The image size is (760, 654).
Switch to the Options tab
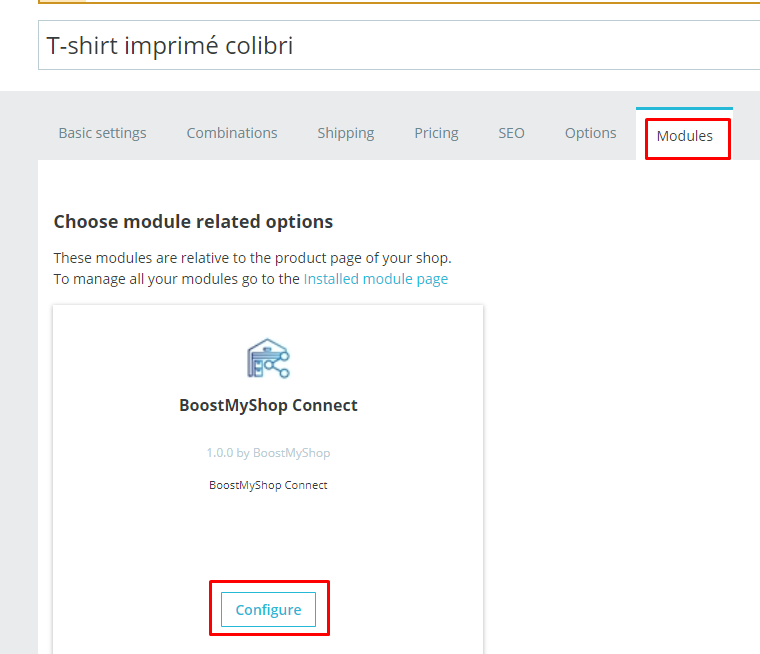click(590, 133)
